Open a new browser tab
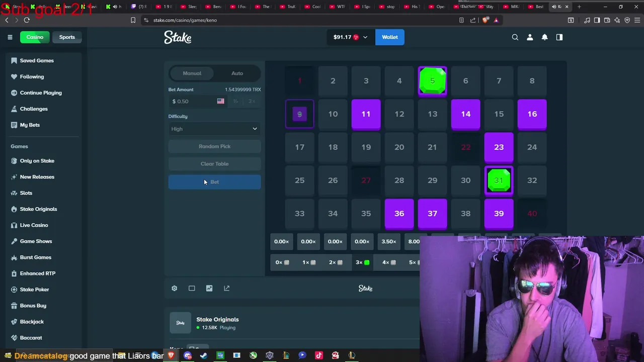The image size is (644, 362). coord(579,7)
